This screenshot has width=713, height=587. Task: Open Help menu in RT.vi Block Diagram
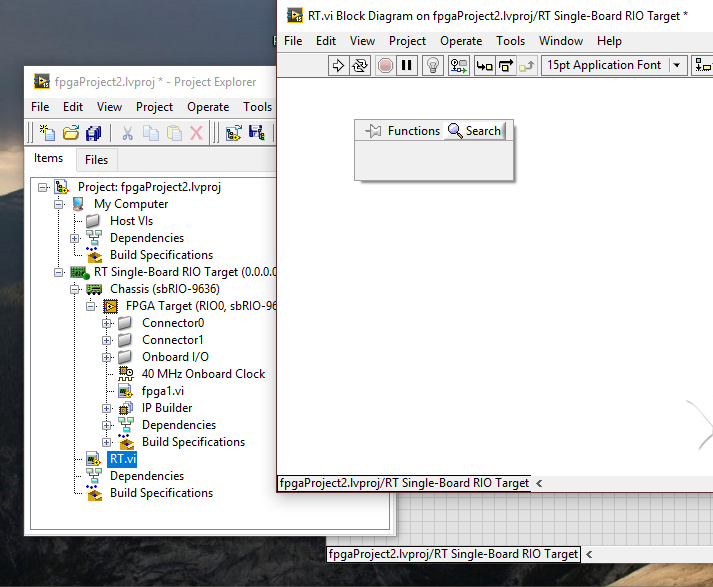[x=609, y=41]
